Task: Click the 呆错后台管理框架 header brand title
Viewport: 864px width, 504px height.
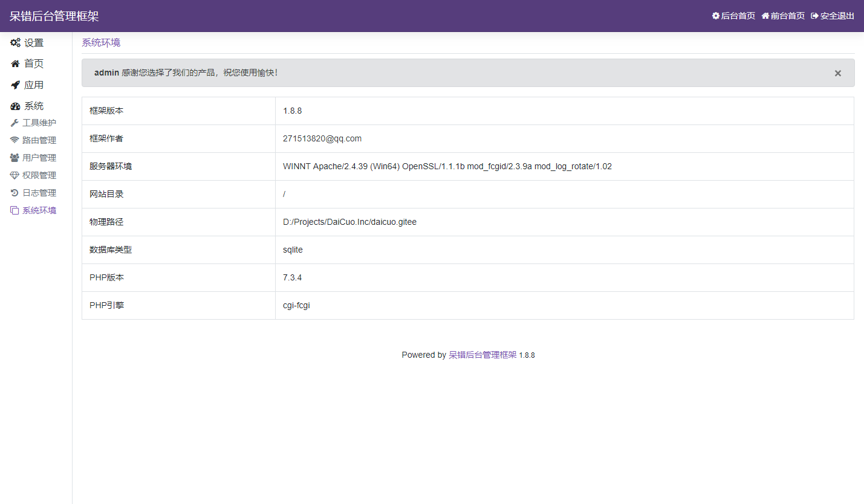Action: click(x=54, y=16)
